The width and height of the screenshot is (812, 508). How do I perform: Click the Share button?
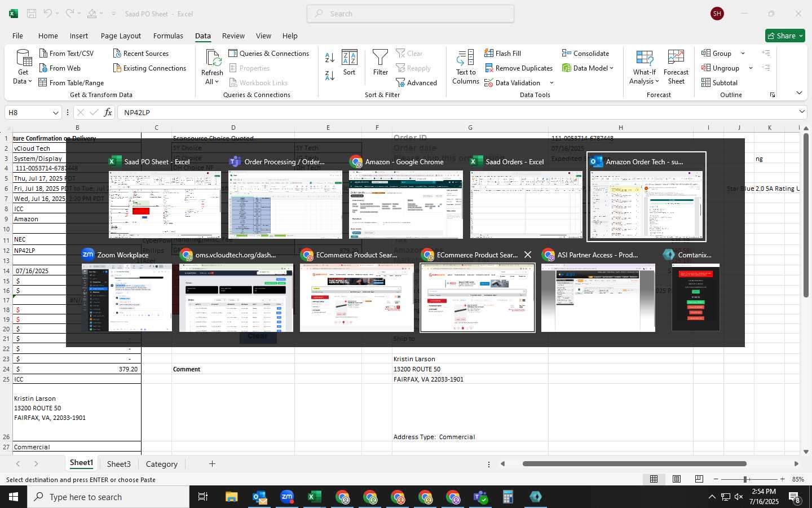[x=785, y=36]
